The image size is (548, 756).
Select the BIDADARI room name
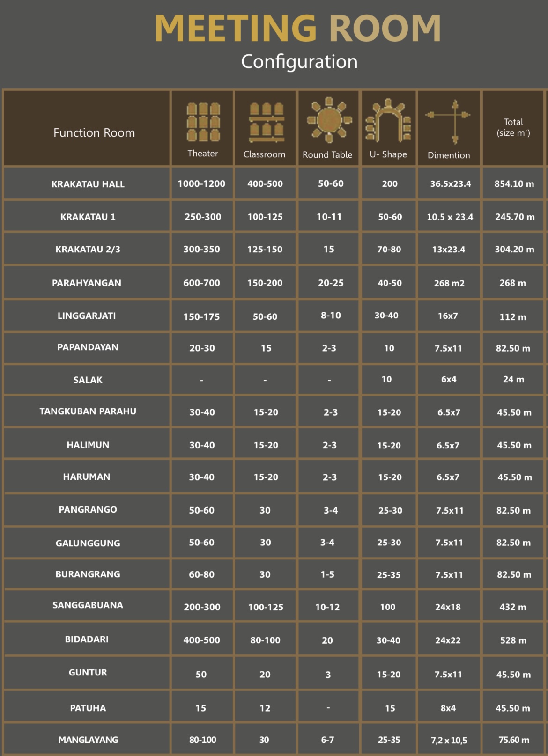(87, 639)
